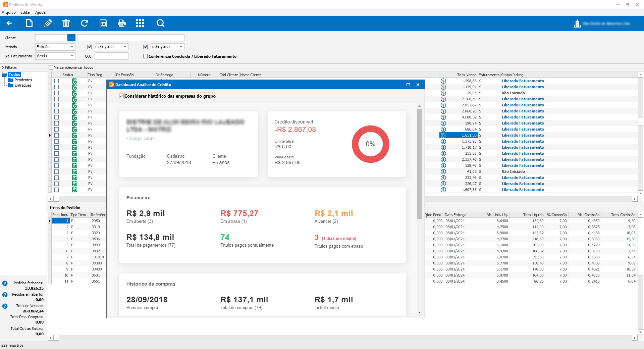Tick the first order row checkbox
The height and width of the screenshot is (349, 644).
[56, 81]
